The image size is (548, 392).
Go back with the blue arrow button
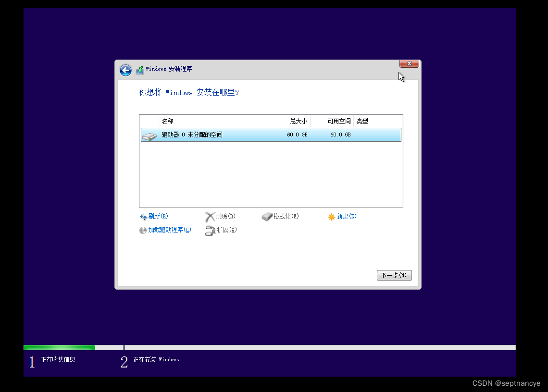[x=125, y=70]
